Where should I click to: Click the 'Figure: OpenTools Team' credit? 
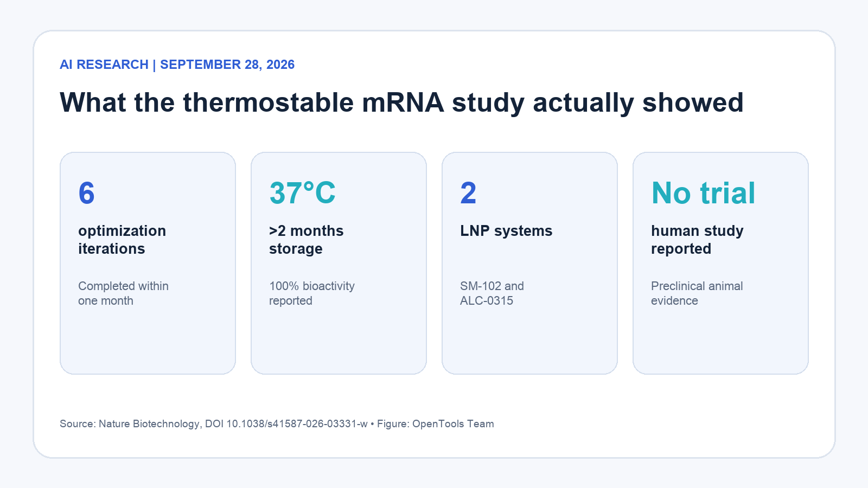click(436, 424)
